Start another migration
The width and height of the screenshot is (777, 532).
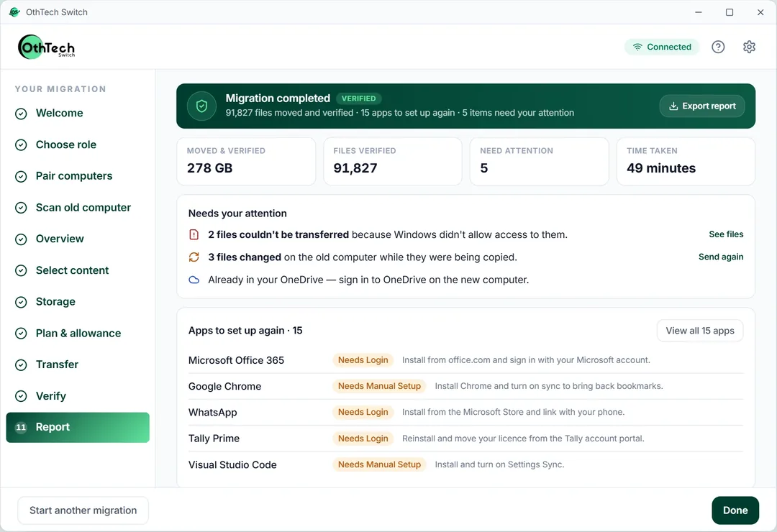pos(83,510)
